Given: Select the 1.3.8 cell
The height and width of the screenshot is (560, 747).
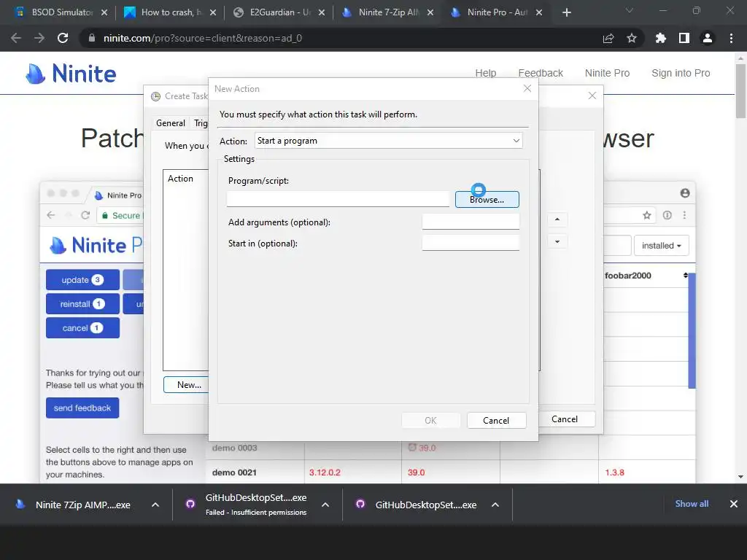Looking at the screenshot, I should pyautogui.click(x=614, y=472).
